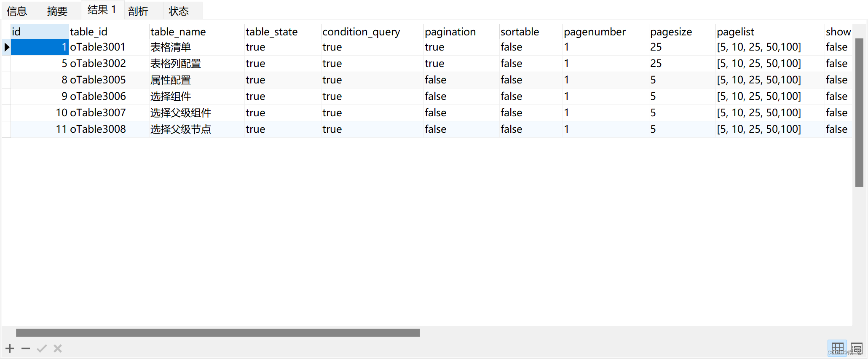Click the vertical scrollbar thumb
The width and height of the screenshot is (868, 359).
[x=859, y=113]
